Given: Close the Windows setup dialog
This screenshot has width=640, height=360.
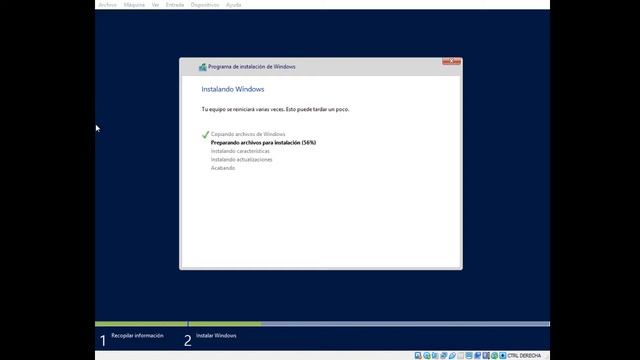Looking at the screenshot, I should 451,61.
